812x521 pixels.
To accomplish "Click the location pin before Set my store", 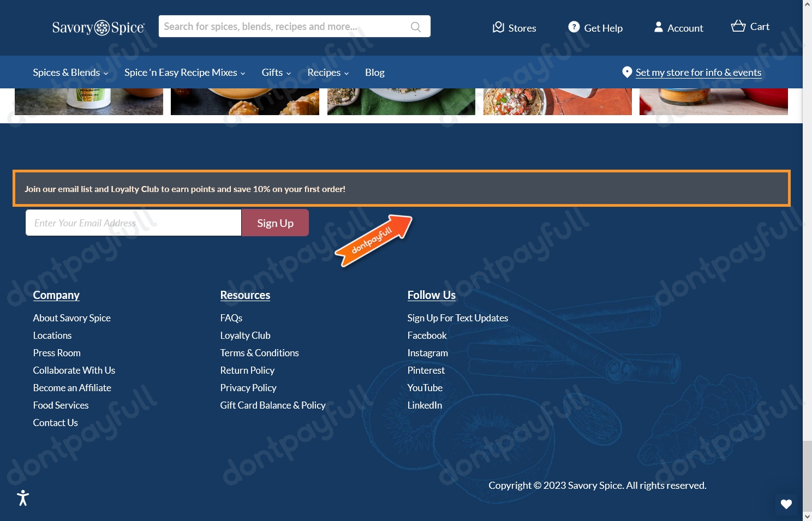I will click(626, 71).
